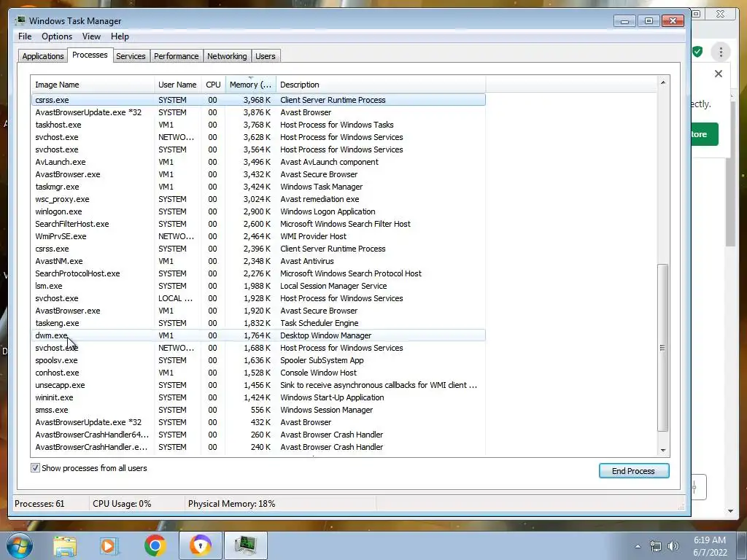747x560 pixels.
Task: Select SearchFilterHost.exe process row
Action: pyautogui.click(x=258, y=224)
